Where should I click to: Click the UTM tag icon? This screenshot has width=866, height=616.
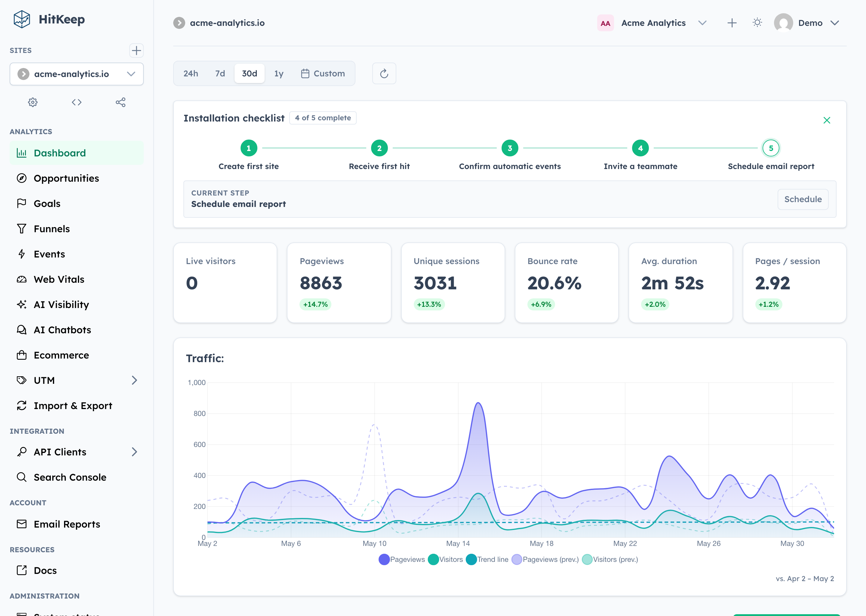point(22,380)
